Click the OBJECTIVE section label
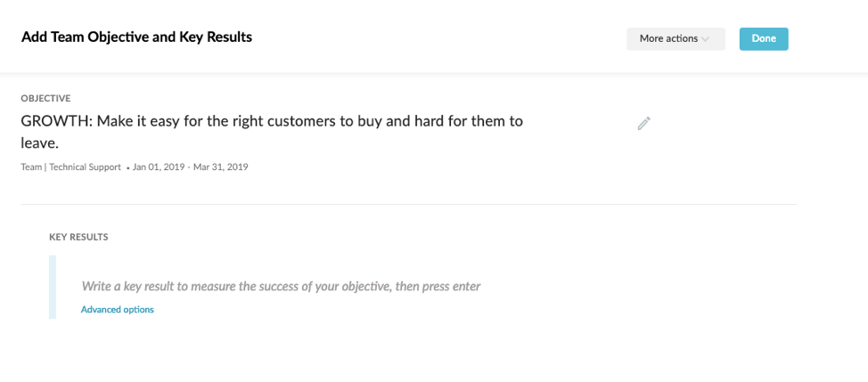Image resolution: width=868 pixels, height=382 pixels. (45, 98)
